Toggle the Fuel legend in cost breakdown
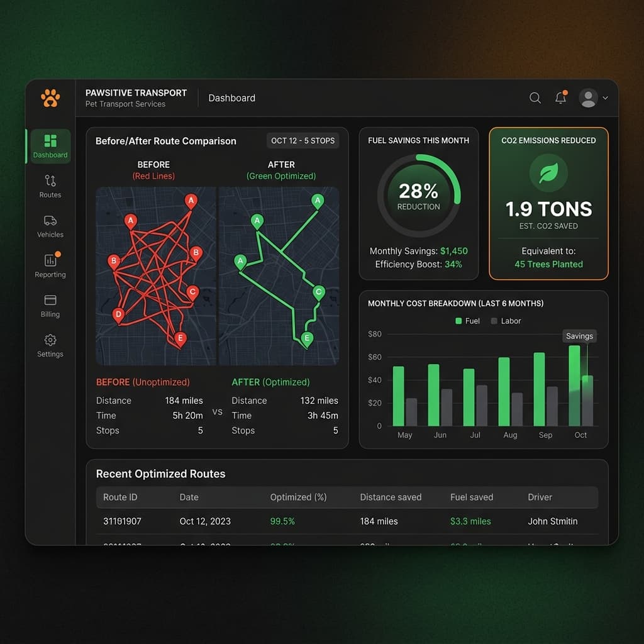The width and height of the screenshot is (644, 644). (x=469, y=321)
